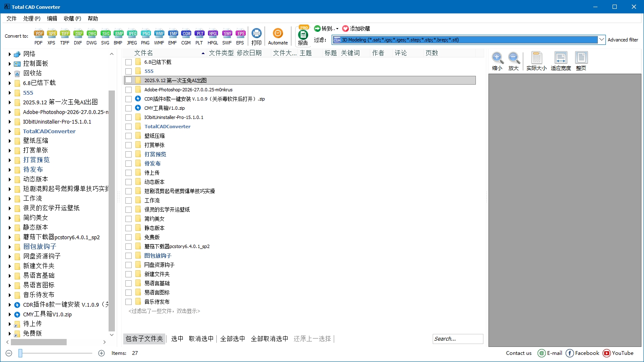Click the Search input field
Screen dimensions: 644x362
(457, 339)
